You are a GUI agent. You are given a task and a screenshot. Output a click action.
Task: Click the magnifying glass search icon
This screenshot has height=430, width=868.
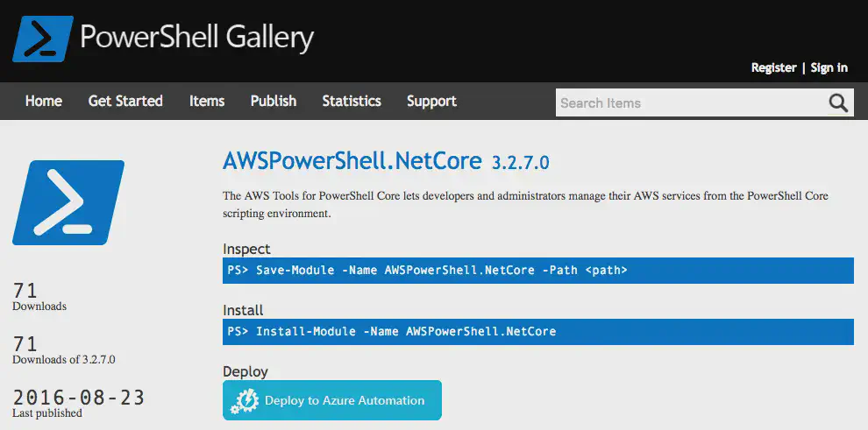(x=838, y=102)
